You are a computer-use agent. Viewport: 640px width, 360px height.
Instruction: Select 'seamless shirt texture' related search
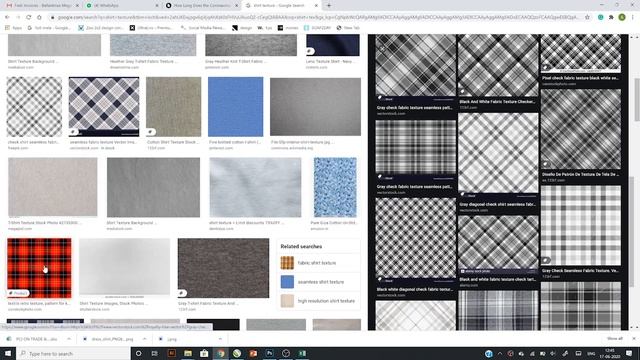321,282
